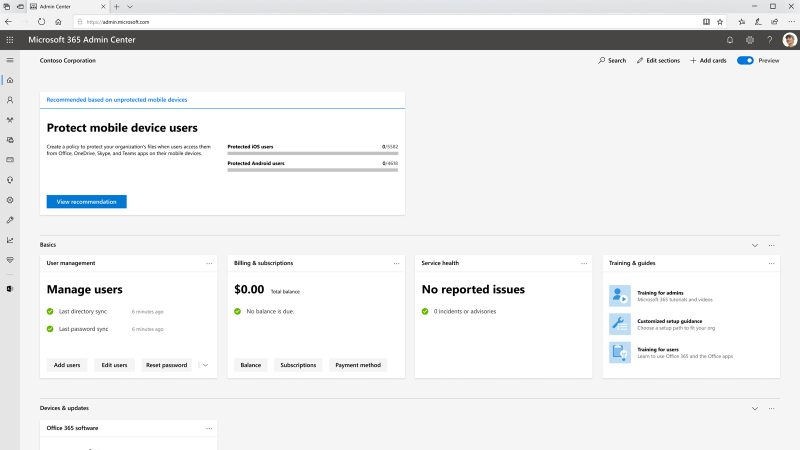Add page to favorites star

pyautogui.click(x=720, y=22)
